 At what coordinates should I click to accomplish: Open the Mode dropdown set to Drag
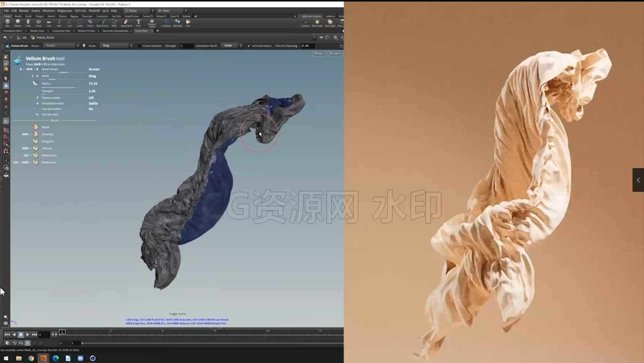point(117,46)
